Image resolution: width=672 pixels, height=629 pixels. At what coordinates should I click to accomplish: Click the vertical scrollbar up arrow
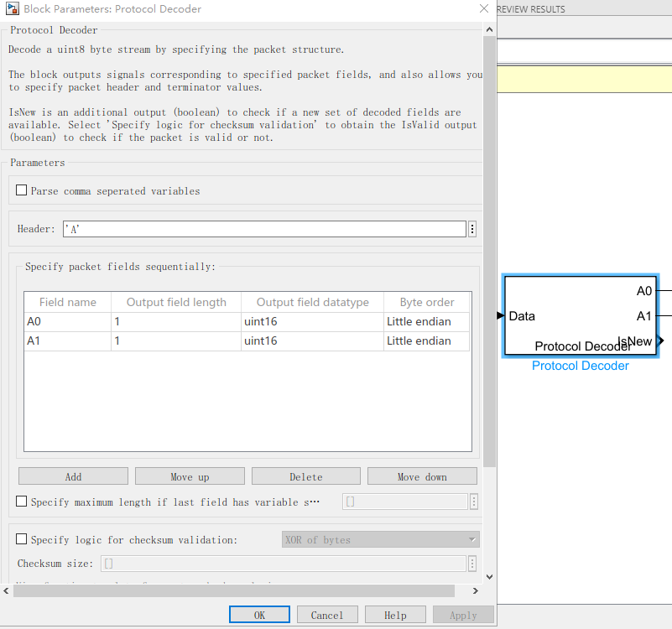pyautogui.click(x=489, y=29)
